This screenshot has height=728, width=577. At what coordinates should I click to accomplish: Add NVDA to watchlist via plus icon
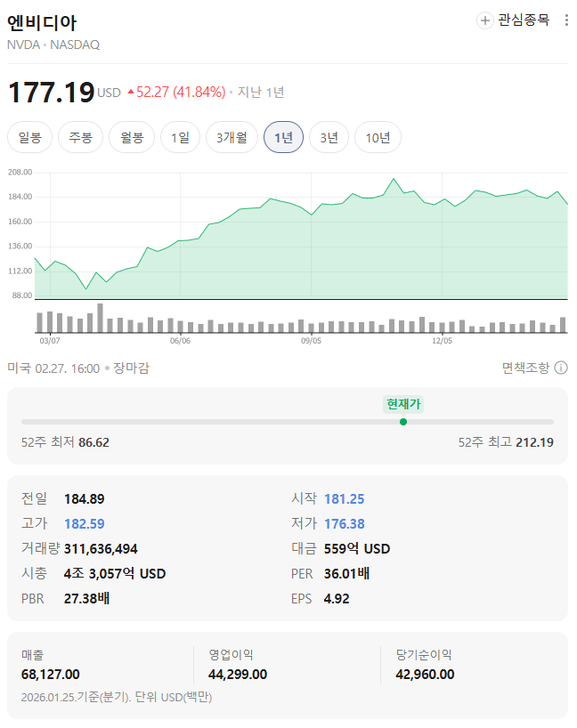(484, 20)
